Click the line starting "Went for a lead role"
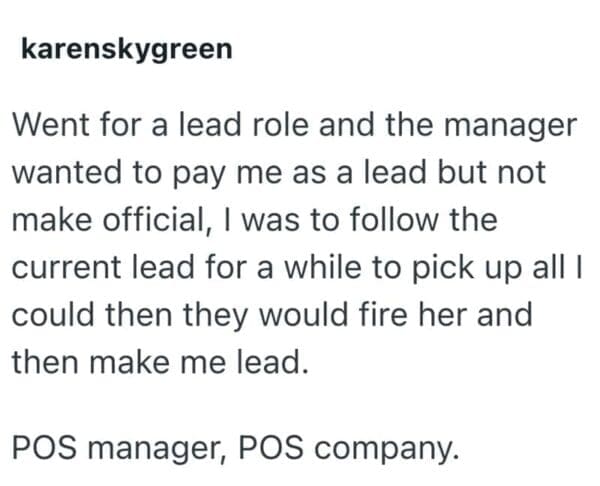Screen dimensions: 600x486 coord(293,126)
